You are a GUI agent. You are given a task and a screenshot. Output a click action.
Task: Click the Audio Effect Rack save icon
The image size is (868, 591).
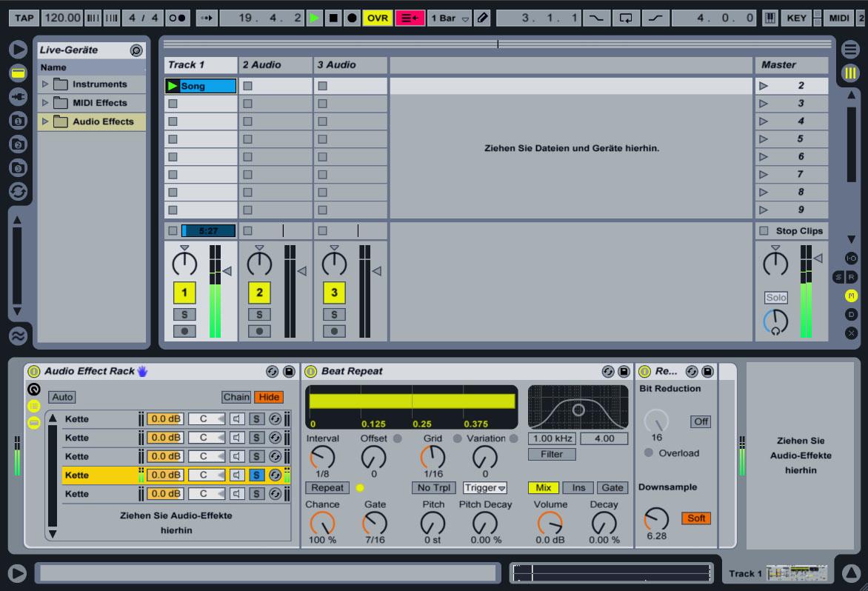(289, 371)
